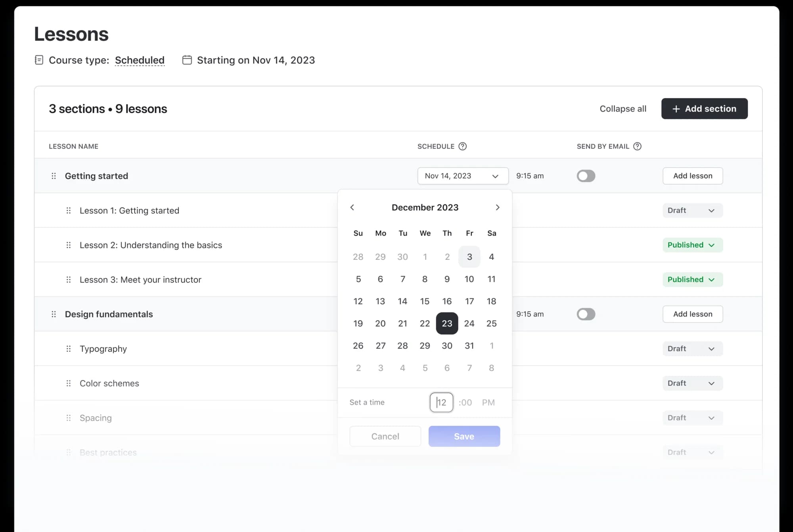Screen dimensions: 793x532
Task: Click the PM period selector
Action: pyautogui.click(x=488, y=402)
